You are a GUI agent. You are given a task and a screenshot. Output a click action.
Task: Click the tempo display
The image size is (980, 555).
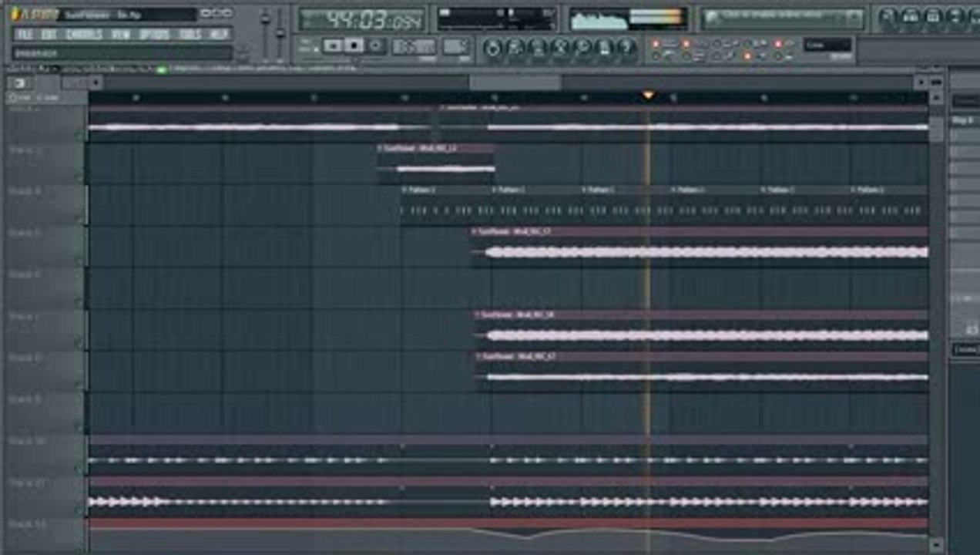[414, 46]
